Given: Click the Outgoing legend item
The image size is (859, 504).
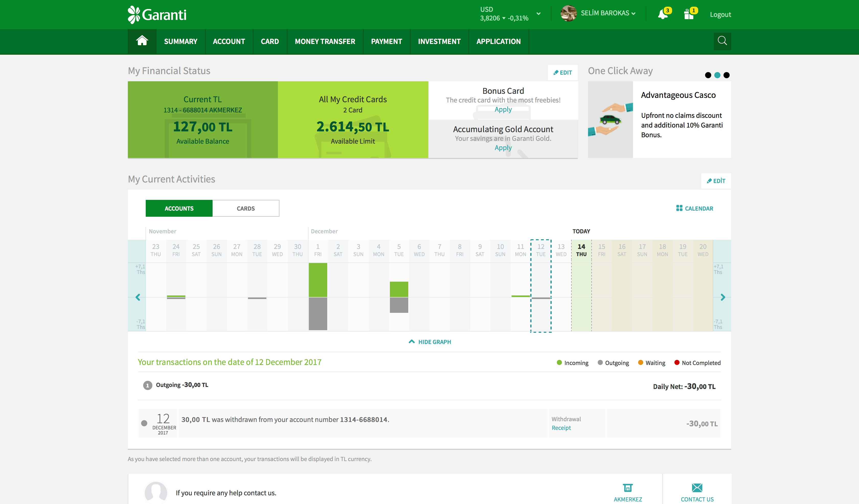Looking at the screenshot, I should [x=613, y=363].
